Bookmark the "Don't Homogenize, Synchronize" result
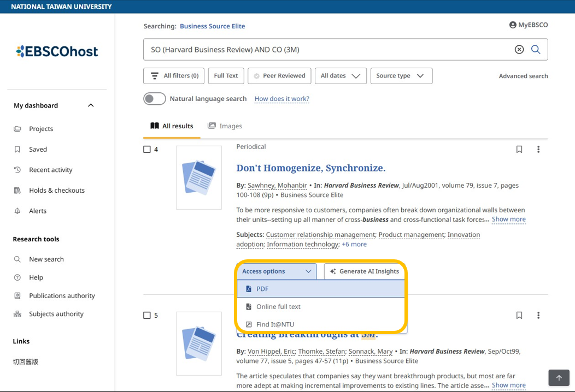 [519, 150]
